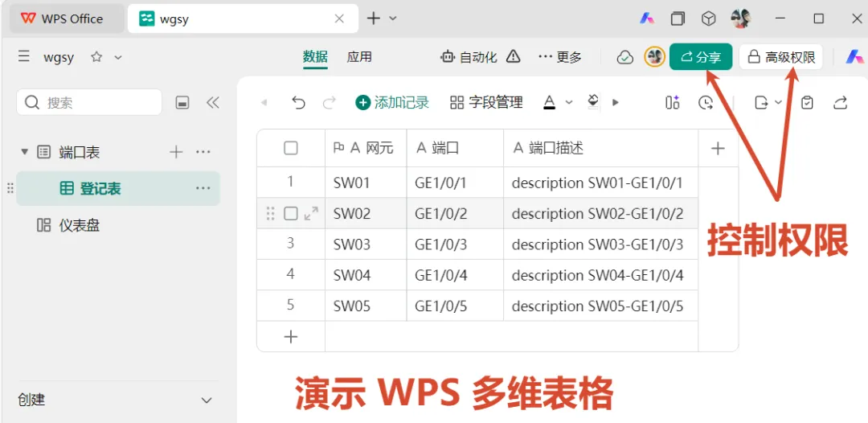Click the 网元 column header
The image size is (868, 423).
pyautogui.click(x=366, y=148)
